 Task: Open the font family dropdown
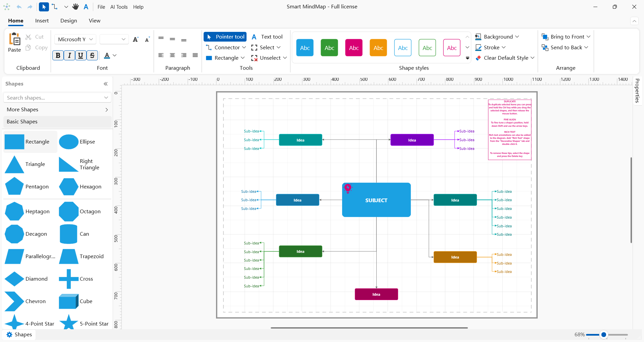(x=75, y=40)
